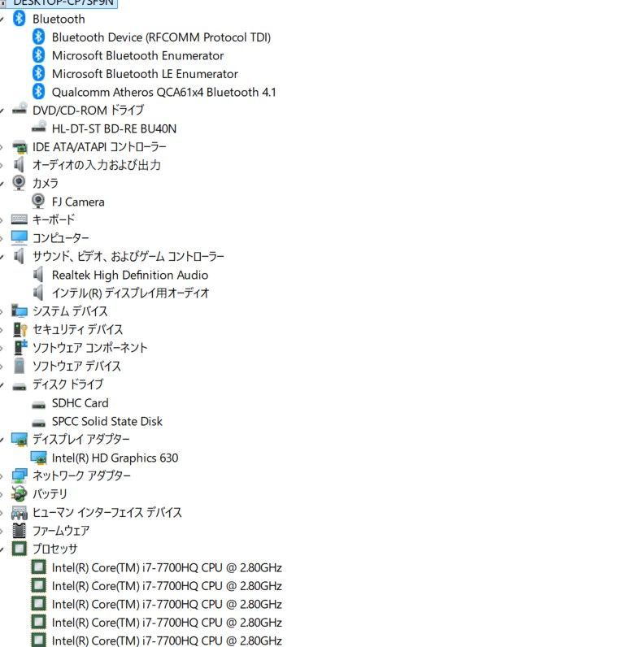
Task: Click icon next to Qualcomm Atheros QCA61x4 Bluetooth
Action: pyautogui.click(x=38, y=92)
